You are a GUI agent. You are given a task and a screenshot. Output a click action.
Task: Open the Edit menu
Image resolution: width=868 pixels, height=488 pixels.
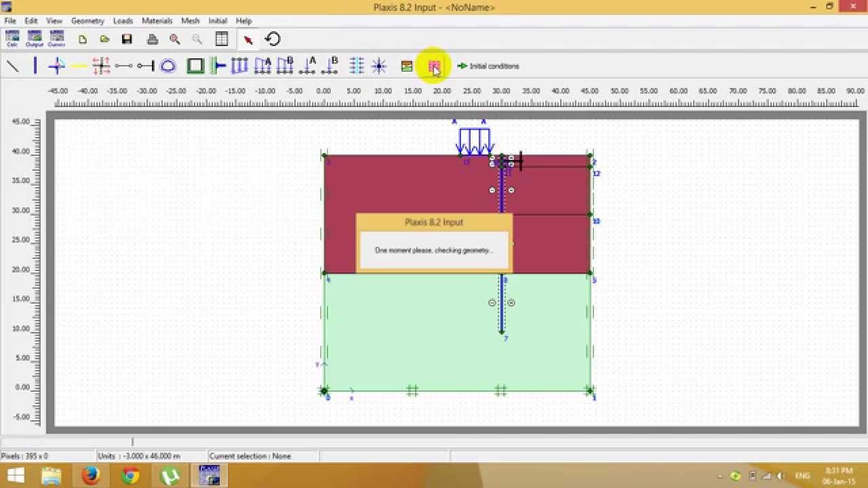pyautogui.click(x=31, y=21)
